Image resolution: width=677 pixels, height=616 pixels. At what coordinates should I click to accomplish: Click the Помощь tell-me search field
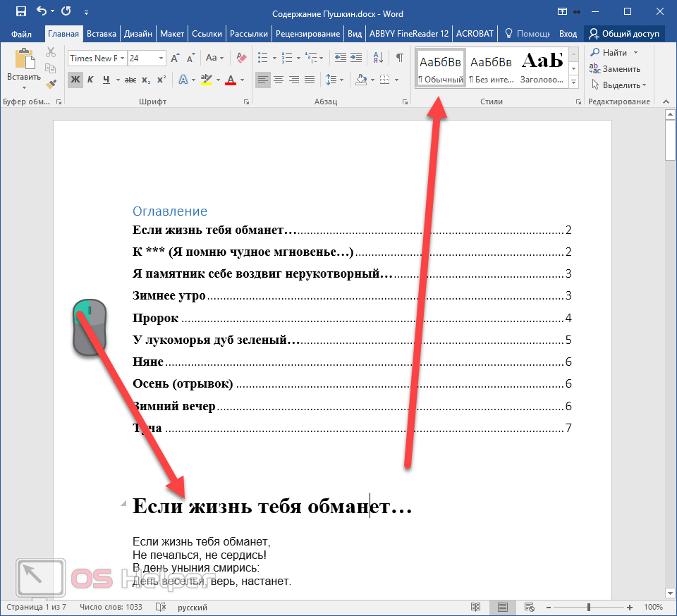(527, 34)
